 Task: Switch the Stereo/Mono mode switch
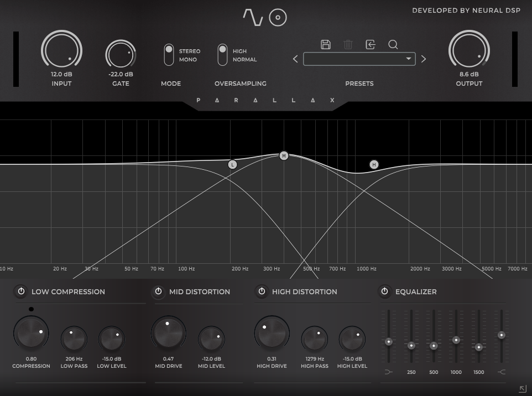pos(169,55)
